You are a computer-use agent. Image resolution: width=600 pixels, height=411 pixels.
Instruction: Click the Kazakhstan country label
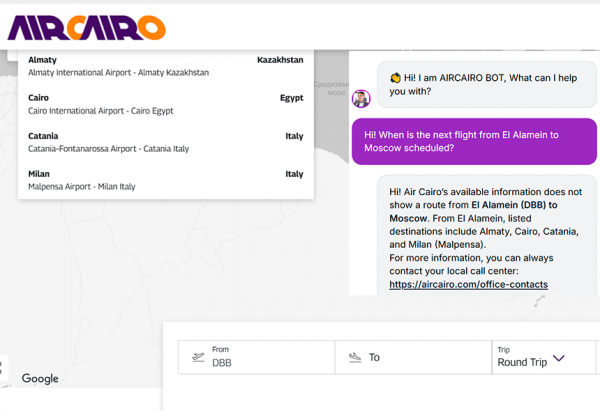tap(280, 60)
